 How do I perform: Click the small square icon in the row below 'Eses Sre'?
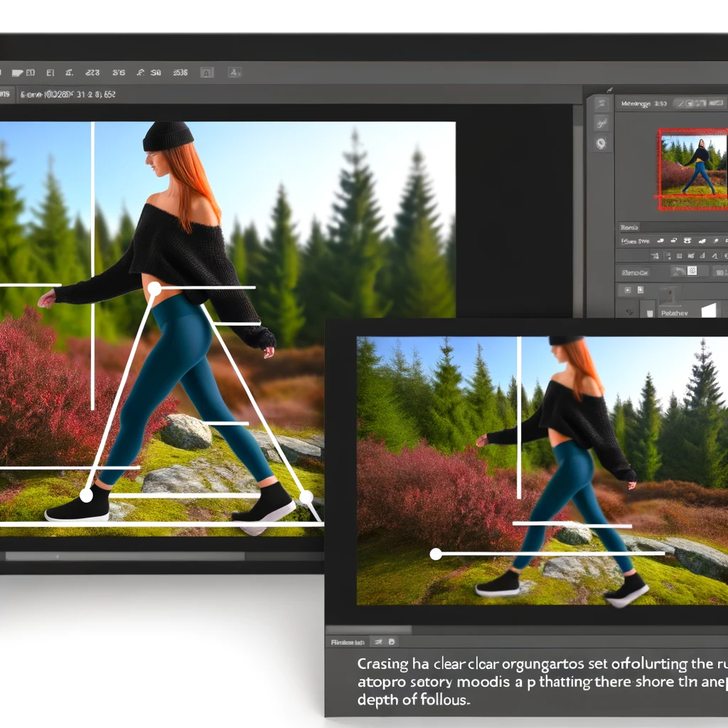679,256
